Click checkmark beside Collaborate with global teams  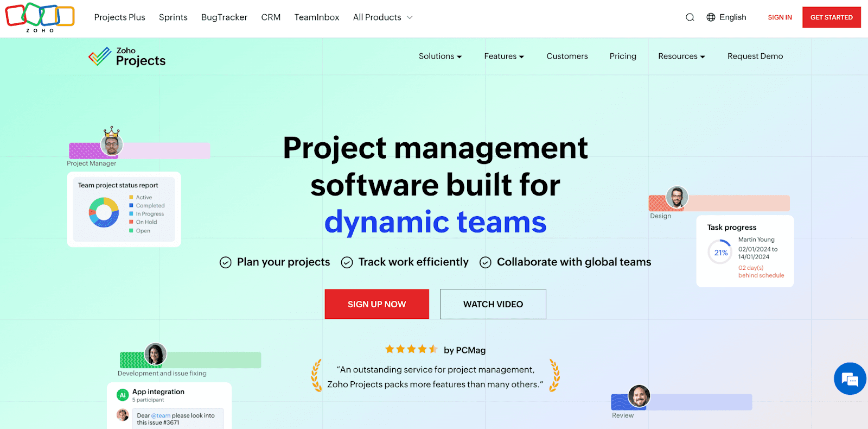pos(486,263)
